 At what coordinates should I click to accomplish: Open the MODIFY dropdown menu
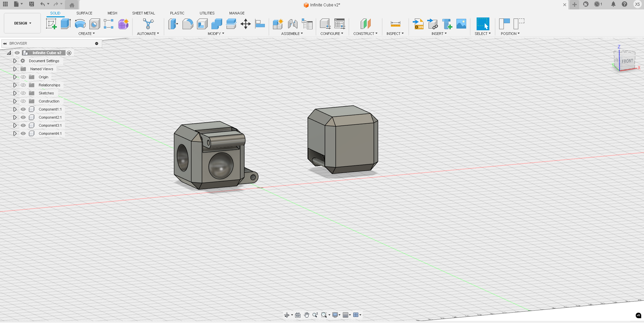tap(216, 34)
